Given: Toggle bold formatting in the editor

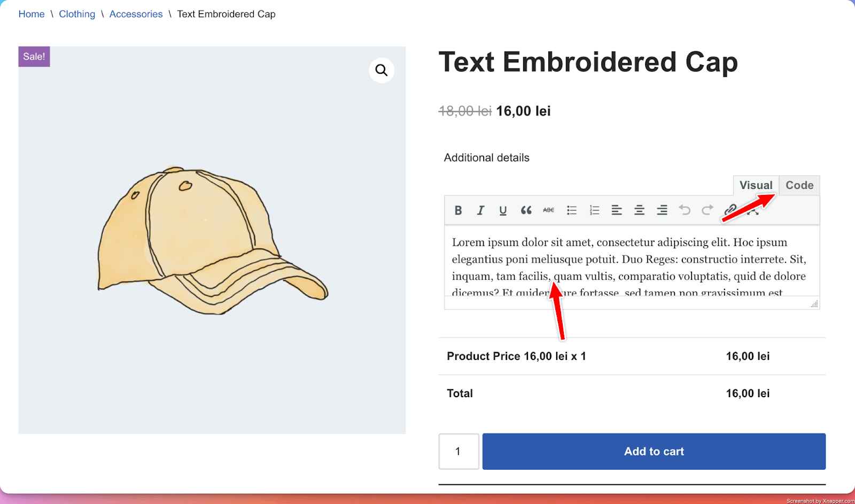Looking at the screenshot, I should pyautogui.click(x=458, y=210).
